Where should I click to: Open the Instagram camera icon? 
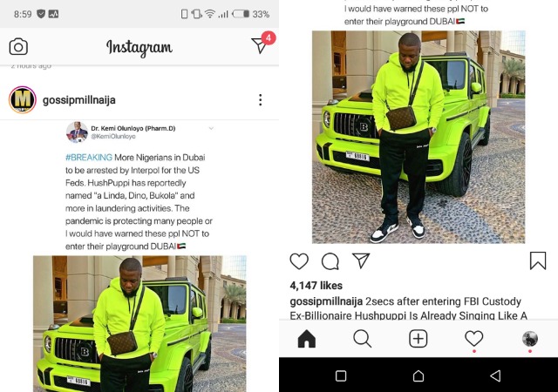pos(18,46)
